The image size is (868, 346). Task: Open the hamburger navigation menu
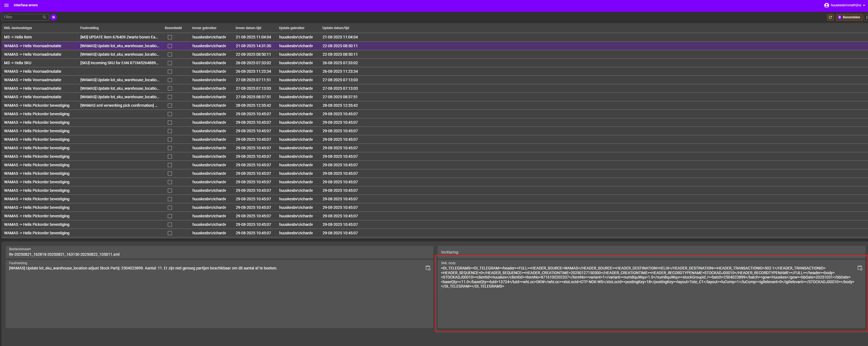click(6, 5)
